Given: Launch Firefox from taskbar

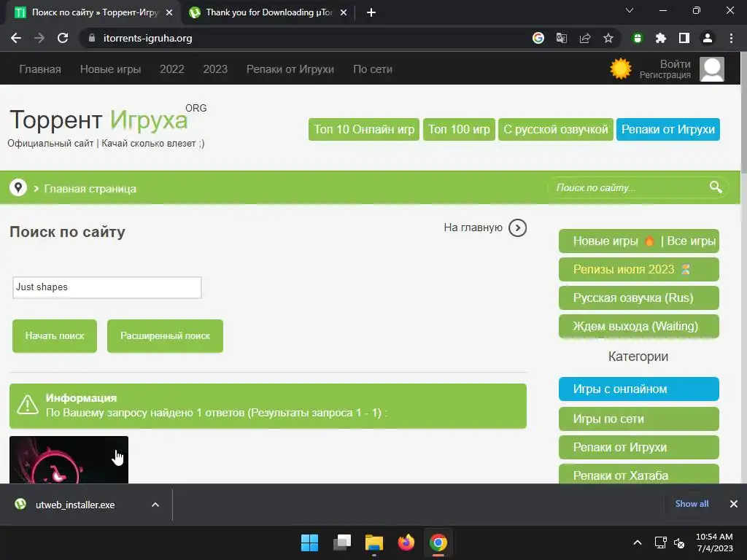Looking at the screenshot, I should click(x=406, y=542).
